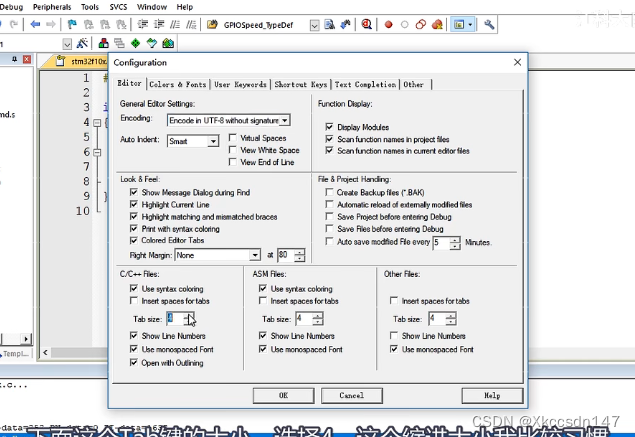635x437 pixels.
Task: Toggle Colored Editor Tabs checkbox
Action: click(x=134, y=240)
